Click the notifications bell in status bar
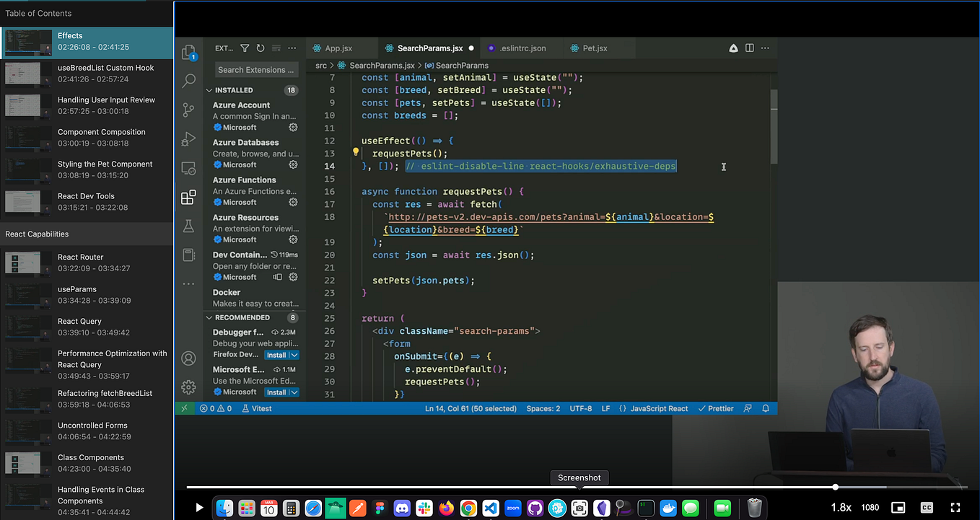 pyautogui.click(x=765, y=408)
